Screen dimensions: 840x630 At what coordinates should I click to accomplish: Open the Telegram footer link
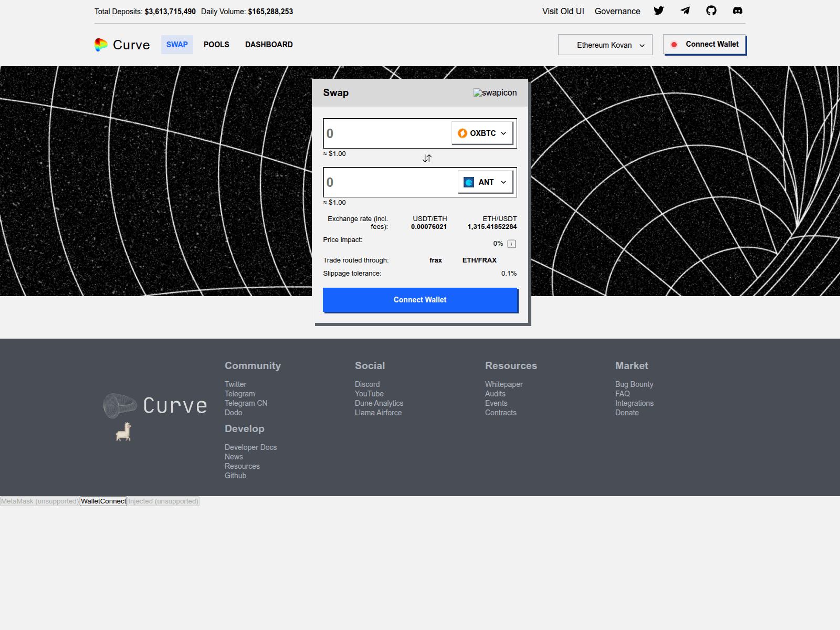pyautogui.click(x=240, y=394)
